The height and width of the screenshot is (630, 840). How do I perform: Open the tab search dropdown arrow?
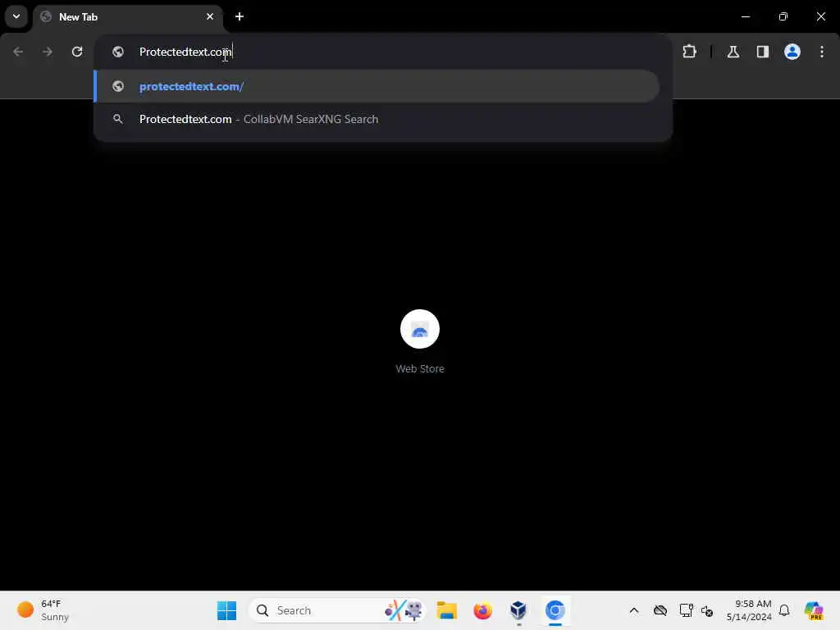(x=16, y=16)
